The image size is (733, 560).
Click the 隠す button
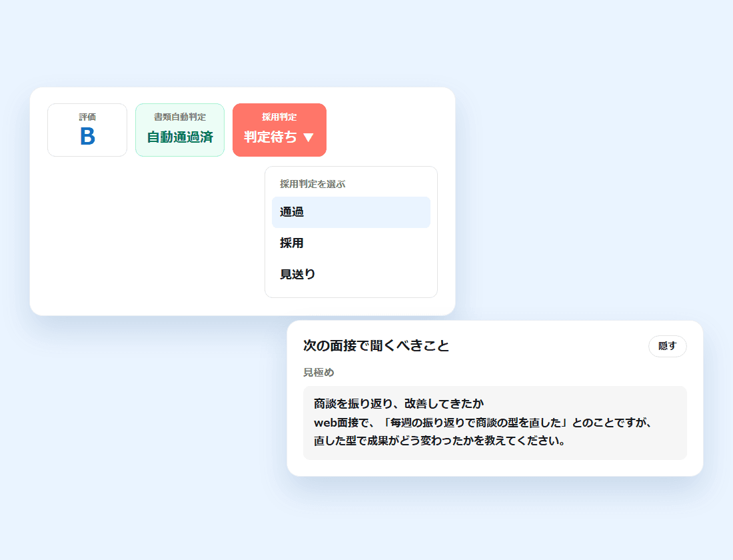(x=668, y=346)
